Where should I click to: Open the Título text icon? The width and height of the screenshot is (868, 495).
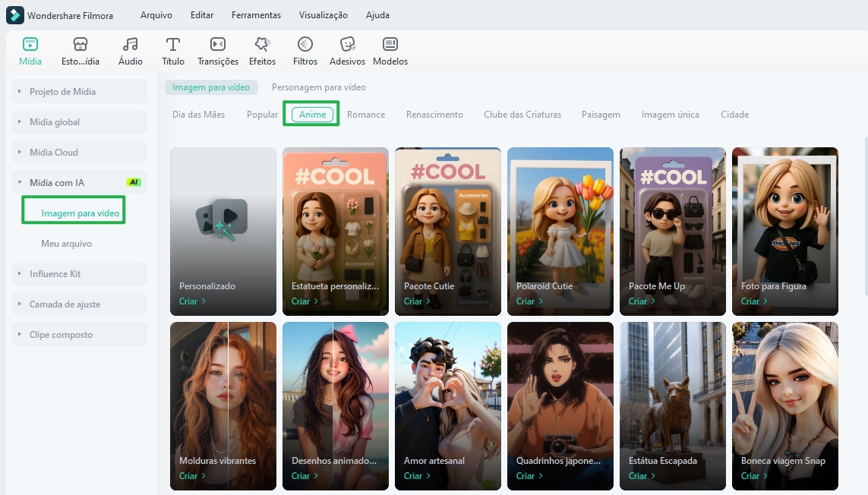[173, 44]
